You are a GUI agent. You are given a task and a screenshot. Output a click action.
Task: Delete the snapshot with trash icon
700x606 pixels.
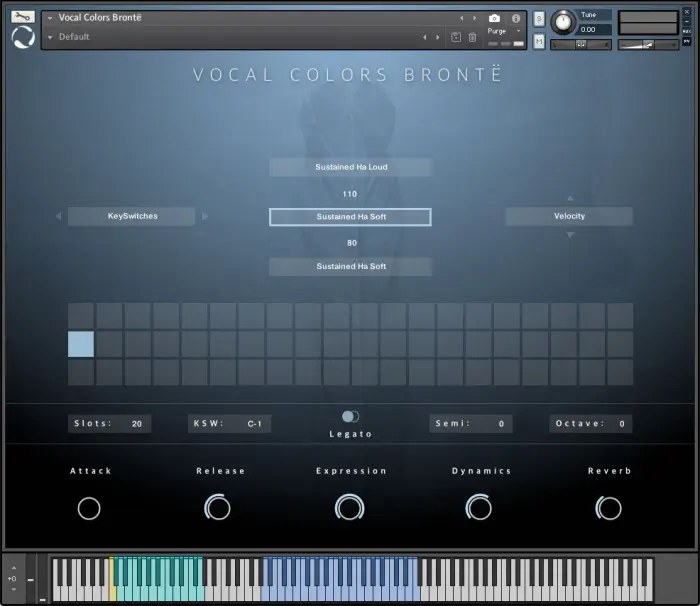pyautogui.click(x=472, y=37)
